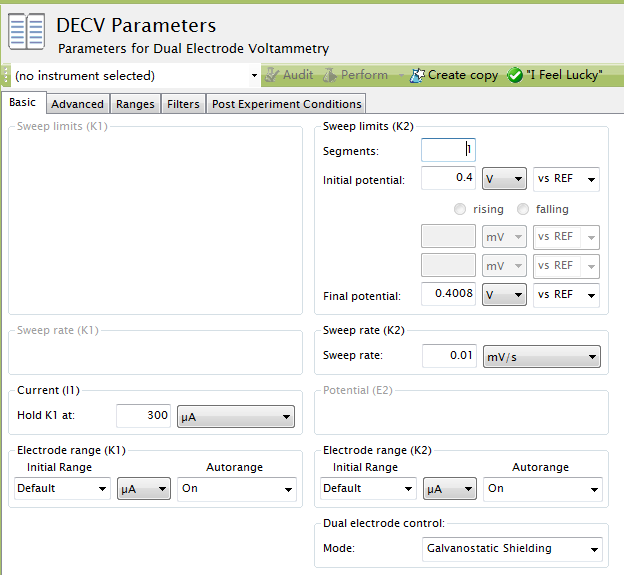Click the Hold K1 at value field
Screen dimensions: 624x575
(144, 415)
